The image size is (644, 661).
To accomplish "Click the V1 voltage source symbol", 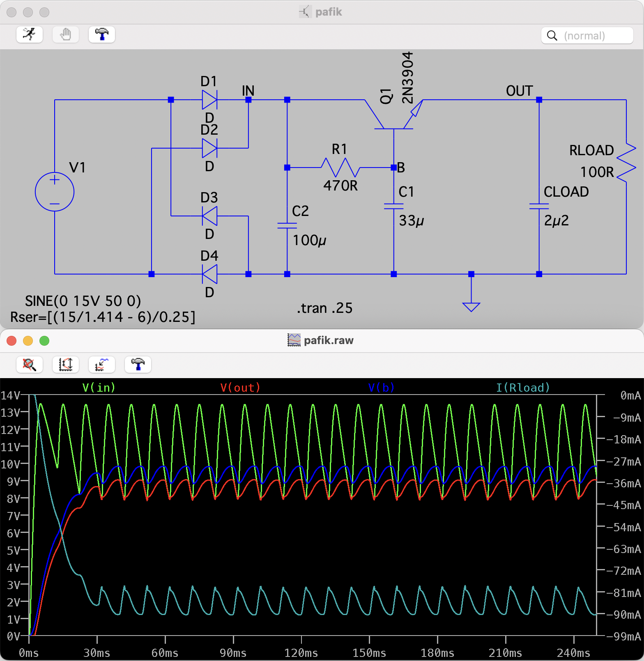I will [x=55, y=192].
